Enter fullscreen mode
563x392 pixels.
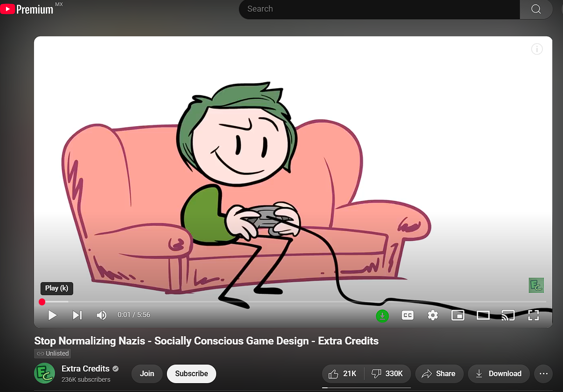point(533,315)
